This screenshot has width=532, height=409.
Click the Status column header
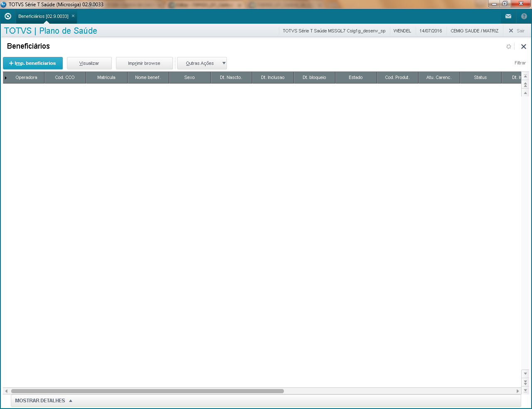[480, 77]
